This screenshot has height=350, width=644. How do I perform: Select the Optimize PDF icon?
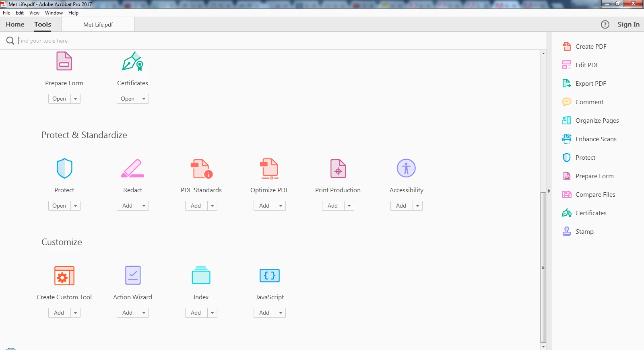click(269, 169)
